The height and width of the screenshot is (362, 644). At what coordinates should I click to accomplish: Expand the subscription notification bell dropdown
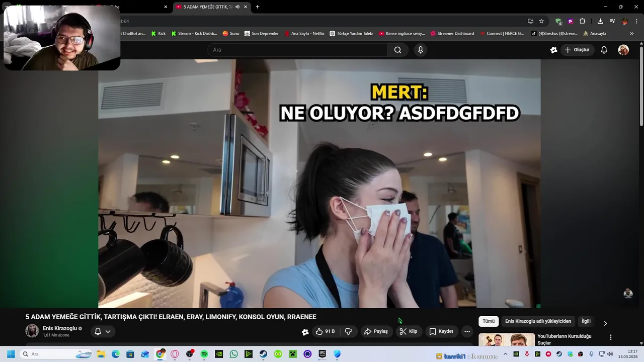point(102,331)
